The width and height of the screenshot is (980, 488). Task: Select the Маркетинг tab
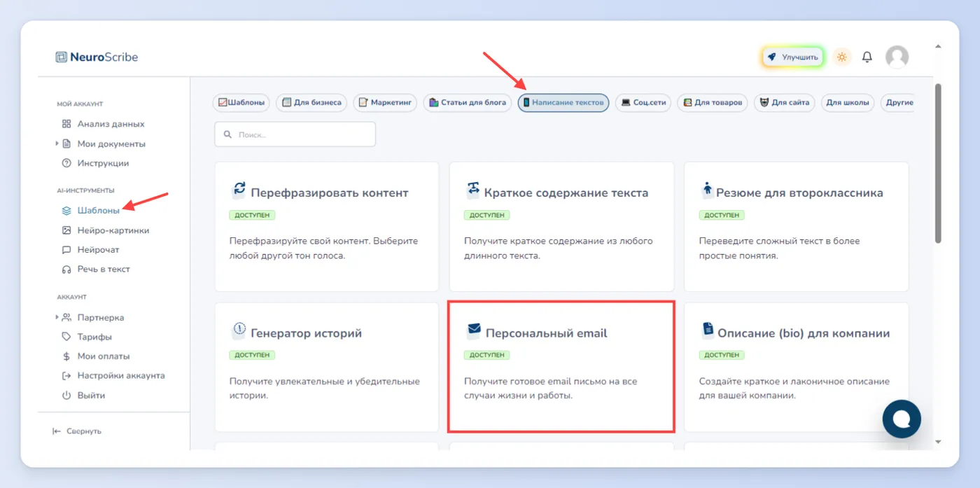[385, 103]
